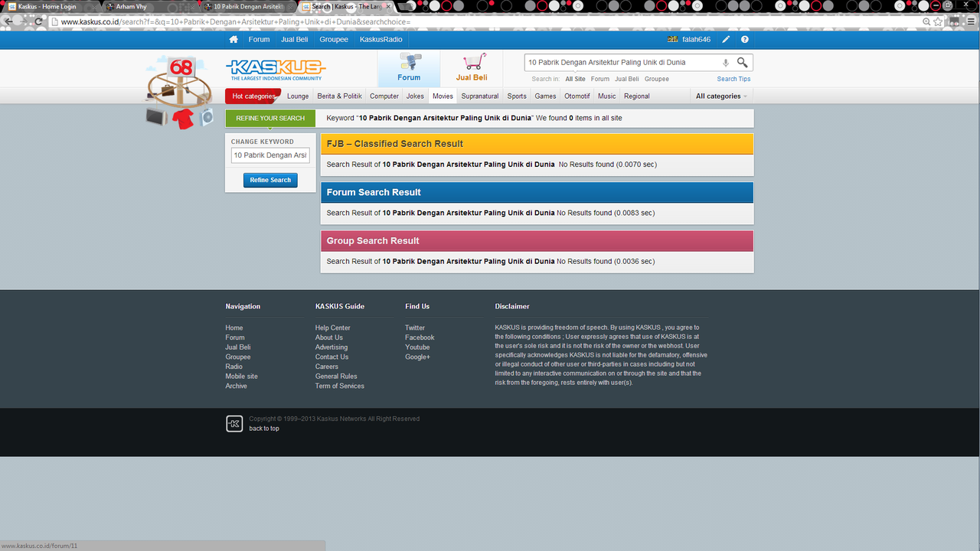Open the Otomotif category
Screen dimensions: 980x551
pyautogui.click(x=577, y=96)
